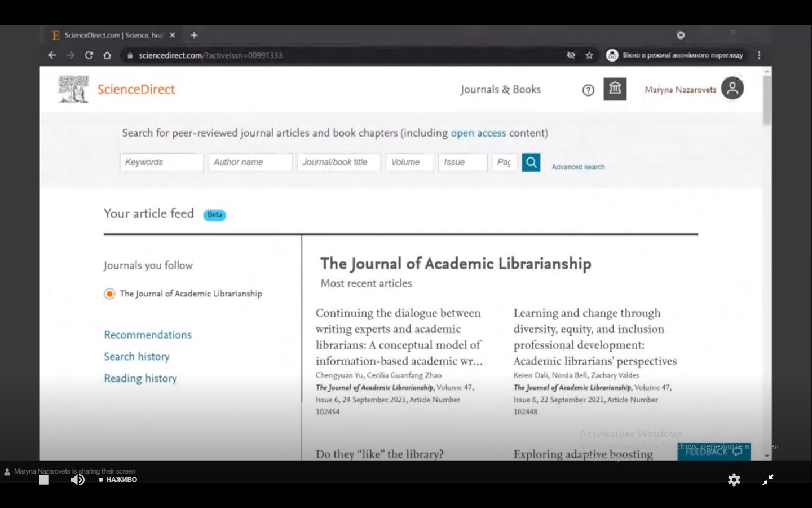
Task: Select The Journal of Academic Librarianship radio button
Action: pyautogui.click(x=109, y=294)
